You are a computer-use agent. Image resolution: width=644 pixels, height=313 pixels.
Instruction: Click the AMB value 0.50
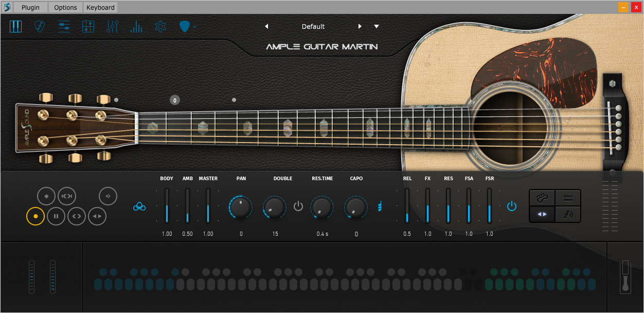click(187, 234)
